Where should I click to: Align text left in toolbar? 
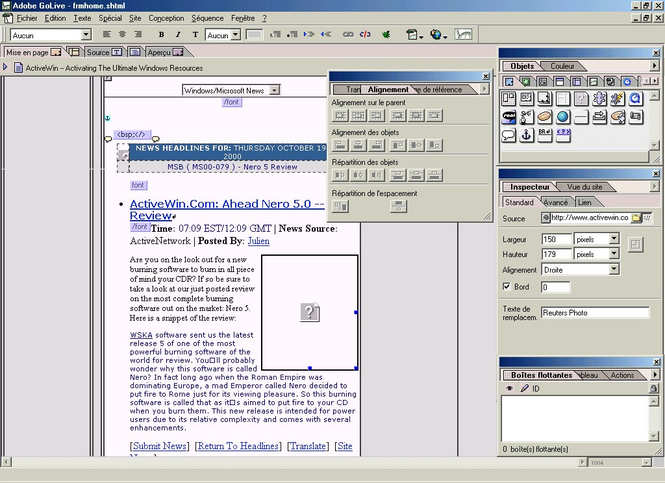[x=106, y=34]
